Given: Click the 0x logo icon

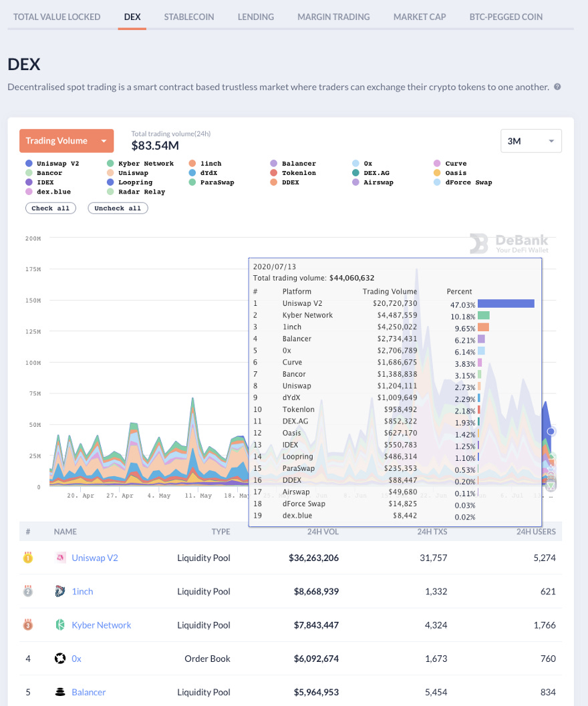Looking at the screenshot, I should (x=60, y=659).
